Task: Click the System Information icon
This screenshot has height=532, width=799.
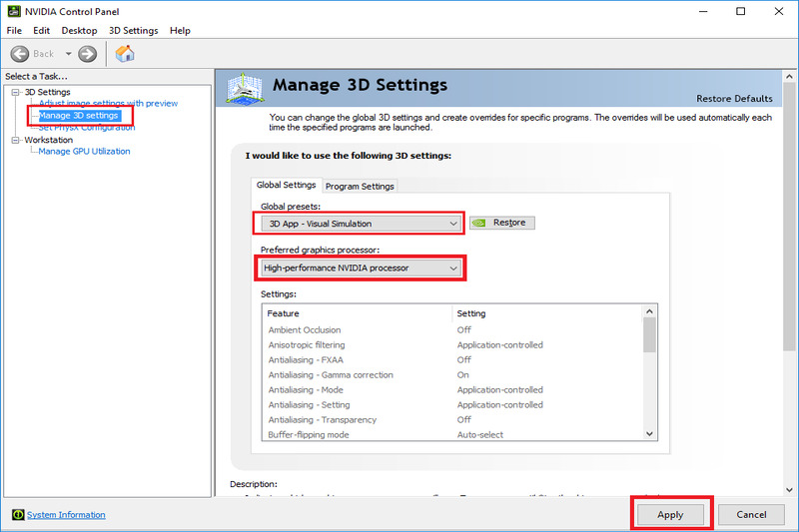Action: click(x=17, y=515)
